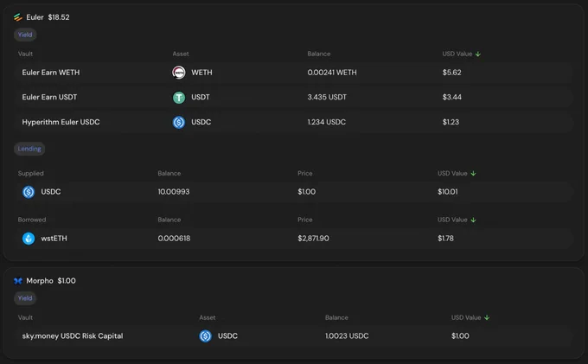Sort Borrowed table by USD Value arrow
The image size is (588, 364).
[x=473, y=220]
